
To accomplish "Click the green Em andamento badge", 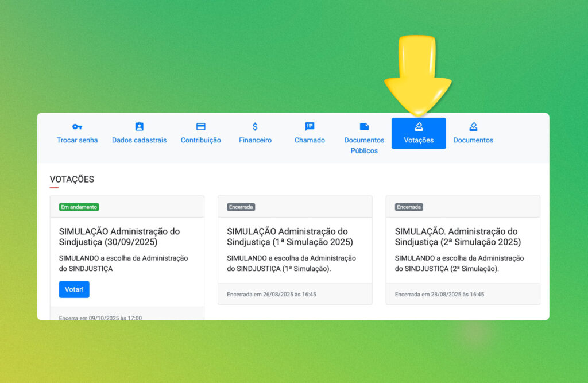I will tap(79, 207).
